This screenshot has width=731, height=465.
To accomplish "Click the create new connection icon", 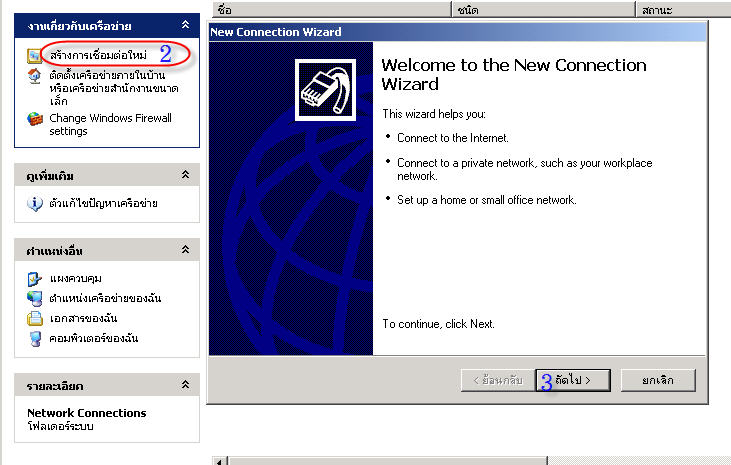I will click(x=34, y=56).
